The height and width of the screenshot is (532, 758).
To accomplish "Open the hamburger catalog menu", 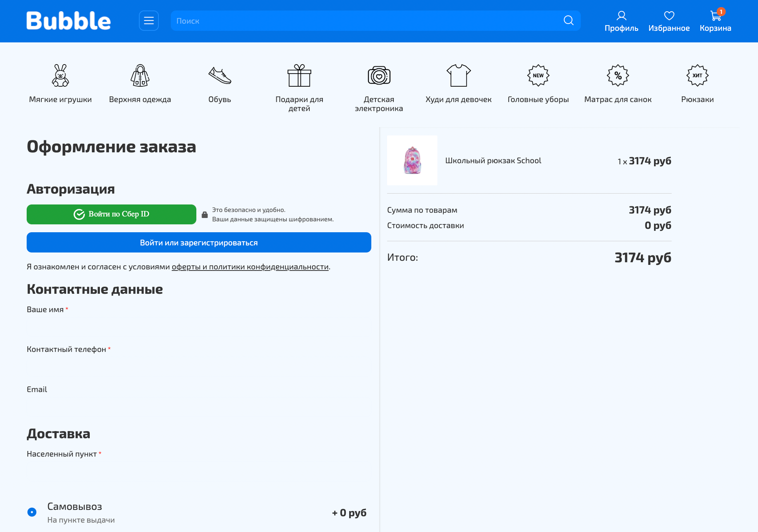I will tap(149, 21).
